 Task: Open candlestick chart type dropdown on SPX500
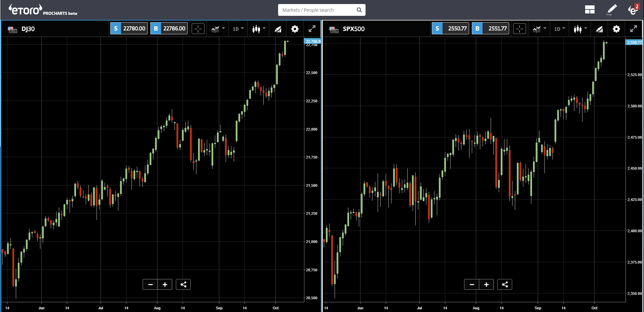click(x=580, y=29)
